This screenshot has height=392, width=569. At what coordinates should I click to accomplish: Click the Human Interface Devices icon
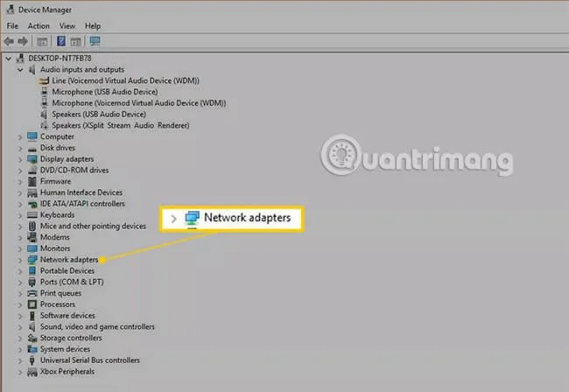pyautogui.click(x=32, y=192)
